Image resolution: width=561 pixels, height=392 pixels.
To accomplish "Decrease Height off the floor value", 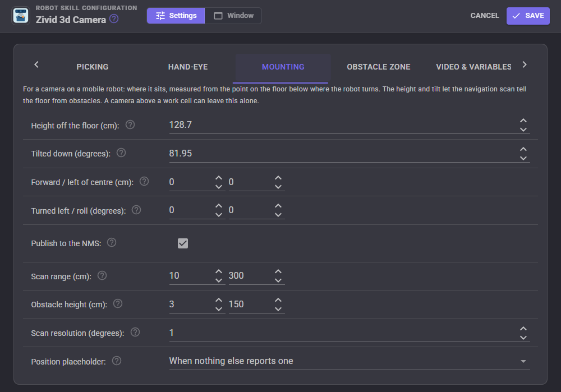I will (523, 130).
